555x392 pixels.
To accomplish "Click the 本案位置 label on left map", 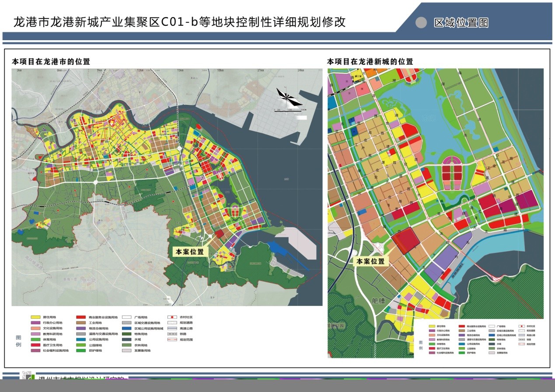I will tap(189, 252).
